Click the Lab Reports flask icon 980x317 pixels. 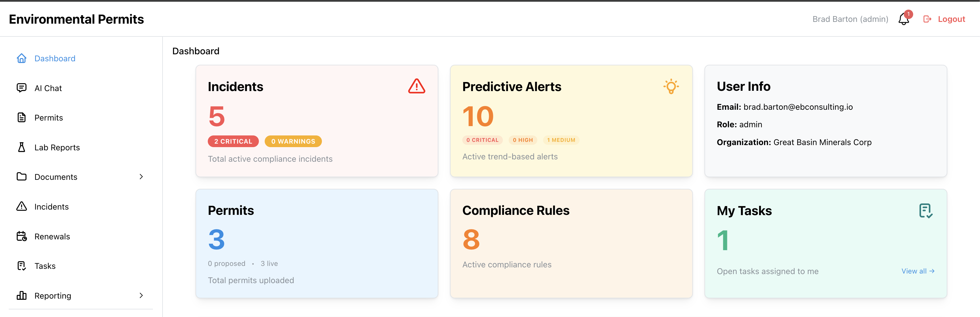coord(22,147)
